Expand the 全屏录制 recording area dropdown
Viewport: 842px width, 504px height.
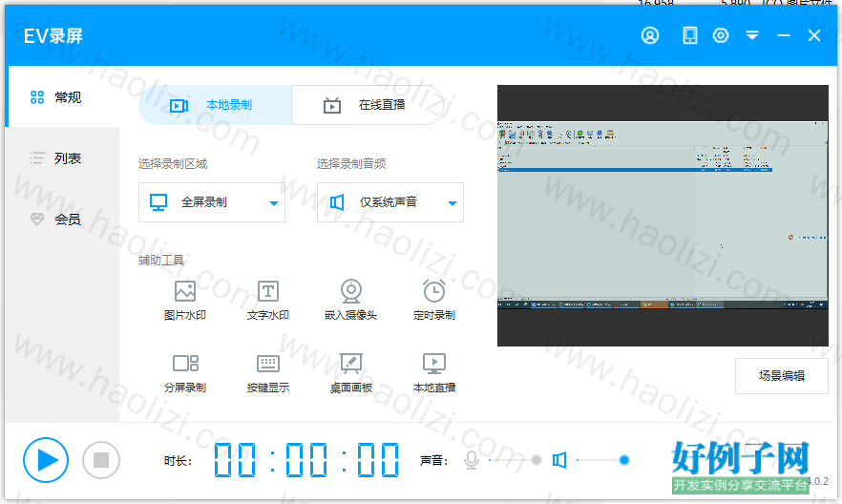[x=212, y=202]
